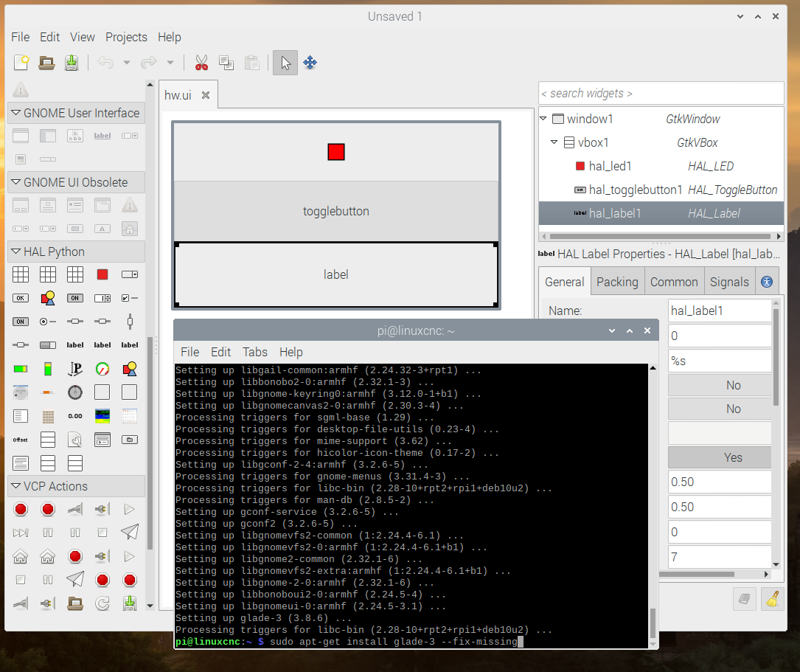Select the open-folder VCP action
800x672 pixels.
pos(75,603)
